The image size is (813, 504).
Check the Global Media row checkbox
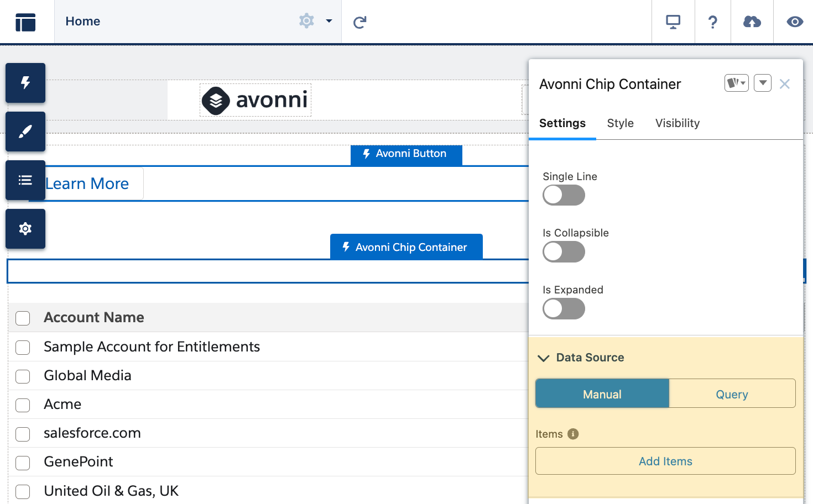click(x=23, y=376)
